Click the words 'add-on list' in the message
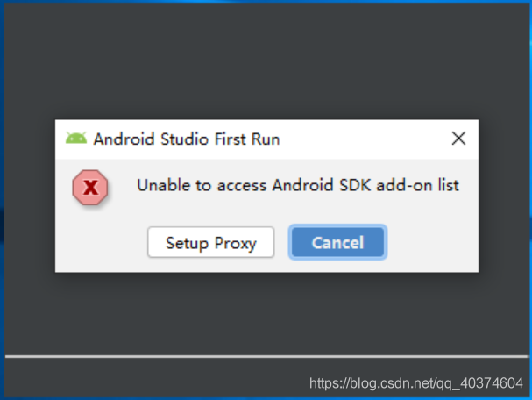This screenshot has height=400, width=532. pyautogui.click(x=418, y=185)
